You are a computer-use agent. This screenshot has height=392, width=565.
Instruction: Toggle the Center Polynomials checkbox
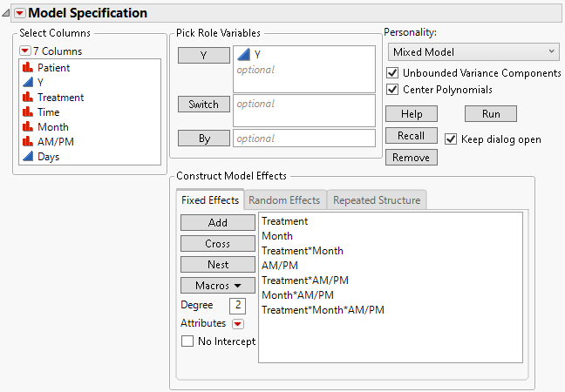[x=392, y=89]
